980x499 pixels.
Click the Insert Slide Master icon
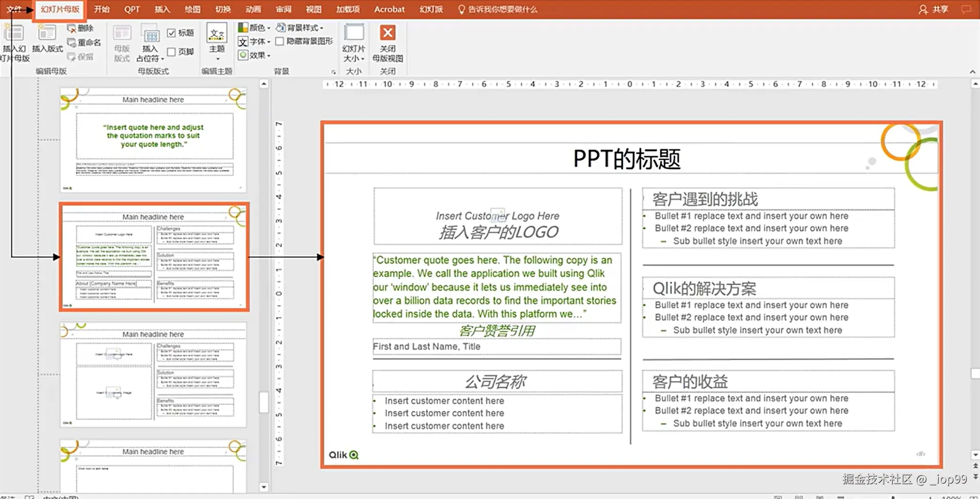[14, 33]
